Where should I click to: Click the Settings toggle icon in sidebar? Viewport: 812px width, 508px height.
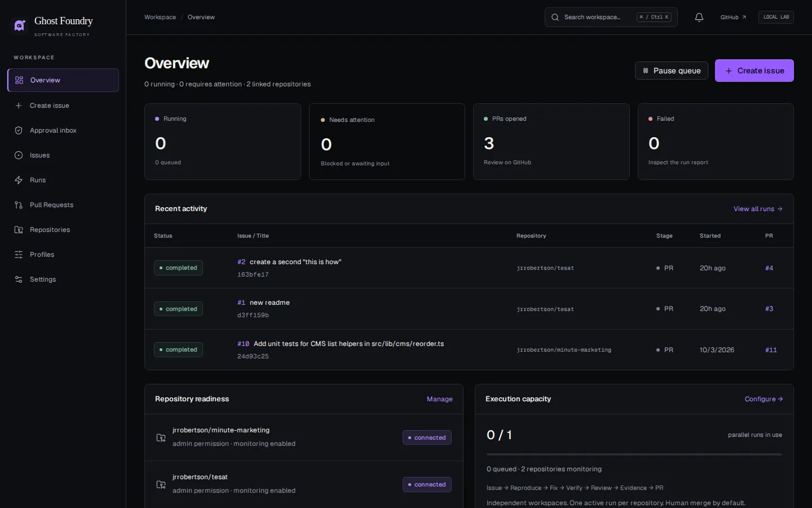click(19, 279)
